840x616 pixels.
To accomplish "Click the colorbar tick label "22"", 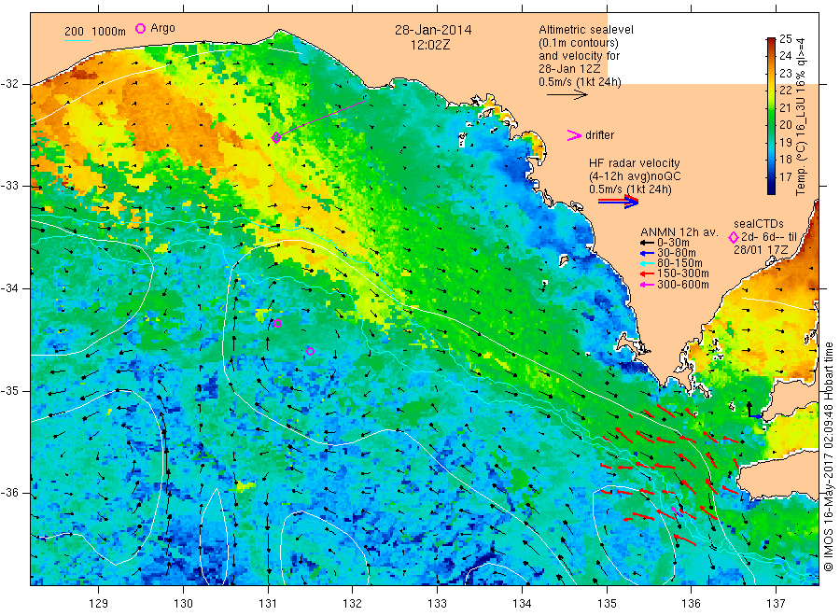I will click(785, 91).
